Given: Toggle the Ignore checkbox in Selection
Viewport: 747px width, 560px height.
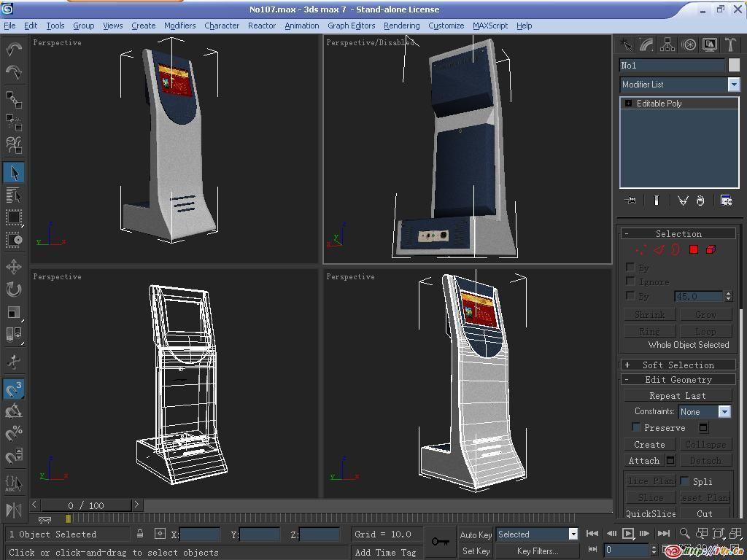Looking at the screenshot, I should (630, 281).
